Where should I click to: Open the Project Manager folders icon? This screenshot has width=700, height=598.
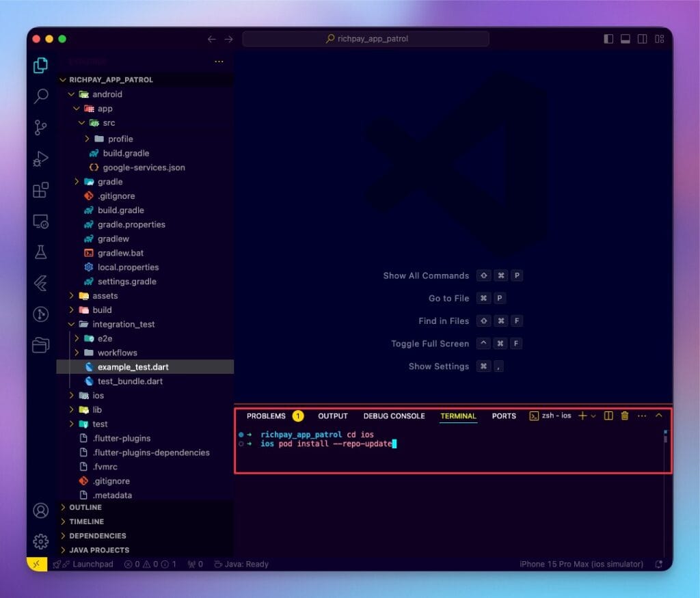point(40,345)
